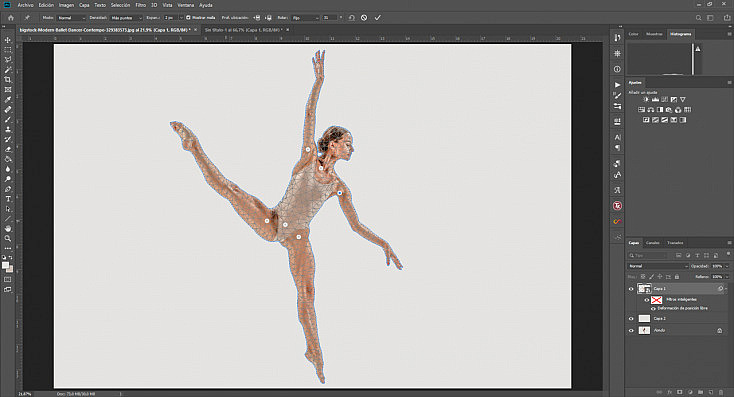The width and height of the screenshot is (734, 397).
Task: Open the Character panel icon
Action: point(617,137)
